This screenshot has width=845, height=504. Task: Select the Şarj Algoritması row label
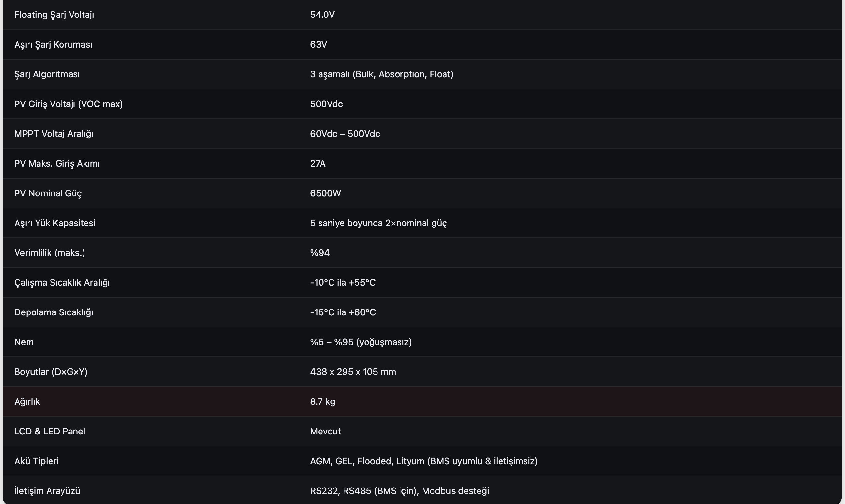tap(47, 74)
